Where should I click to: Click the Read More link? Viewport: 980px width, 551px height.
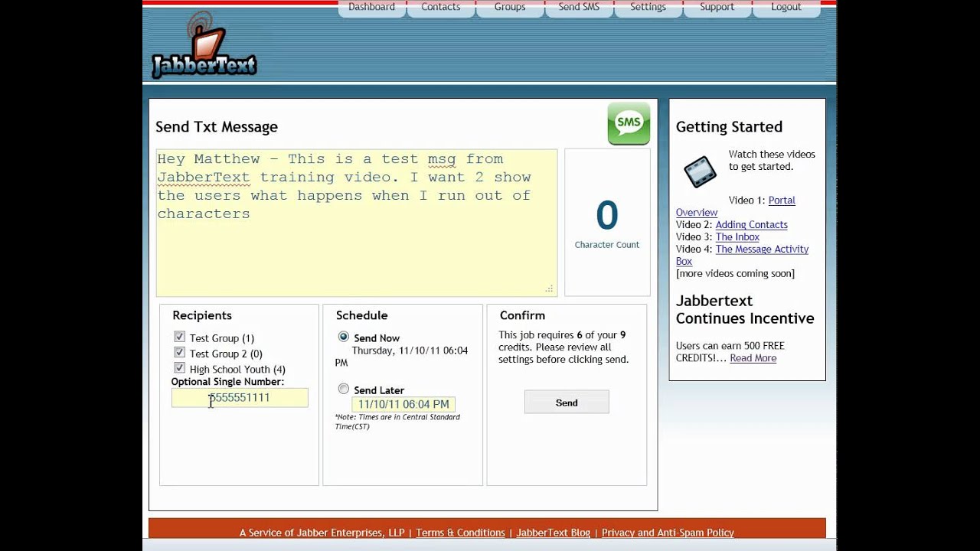pos(753,358)
